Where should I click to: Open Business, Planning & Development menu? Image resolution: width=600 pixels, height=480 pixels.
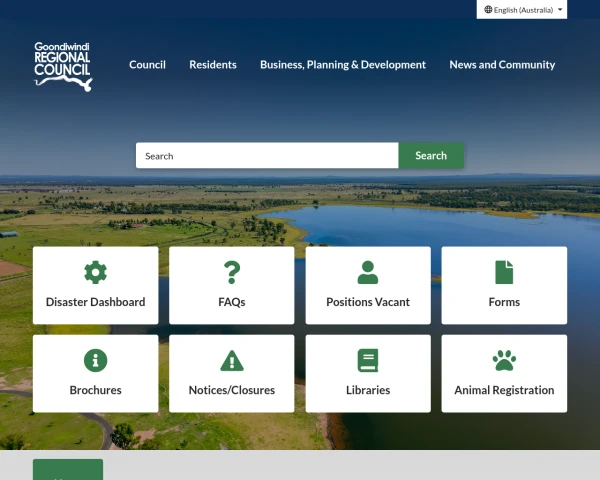point(343,65)
